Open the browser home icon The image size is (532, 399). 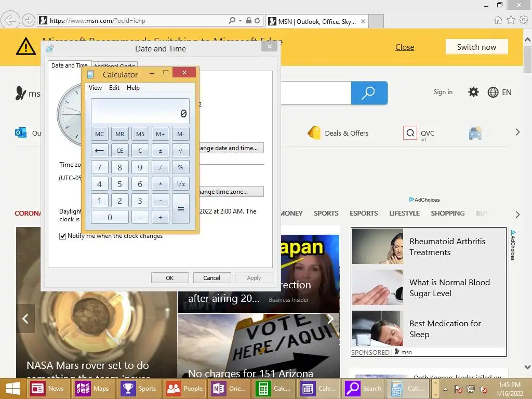click(x=498, y=20)
